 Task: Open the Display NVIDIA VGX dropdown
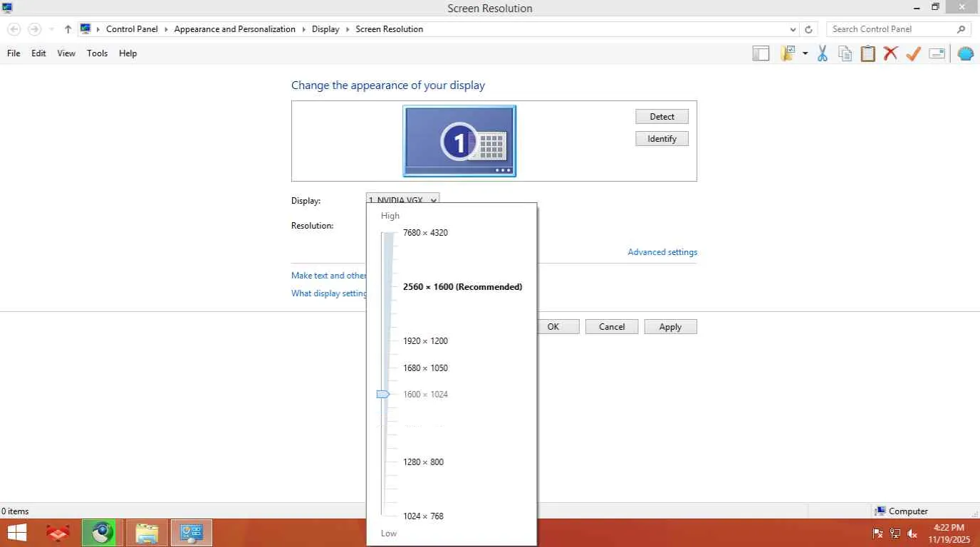402,199
